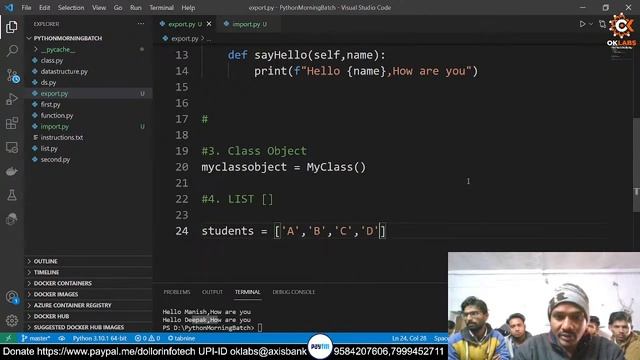This screenshot has width=640, height=360.
Task: Open the Search view in activity bar
Action: click(x=12, y=51)
